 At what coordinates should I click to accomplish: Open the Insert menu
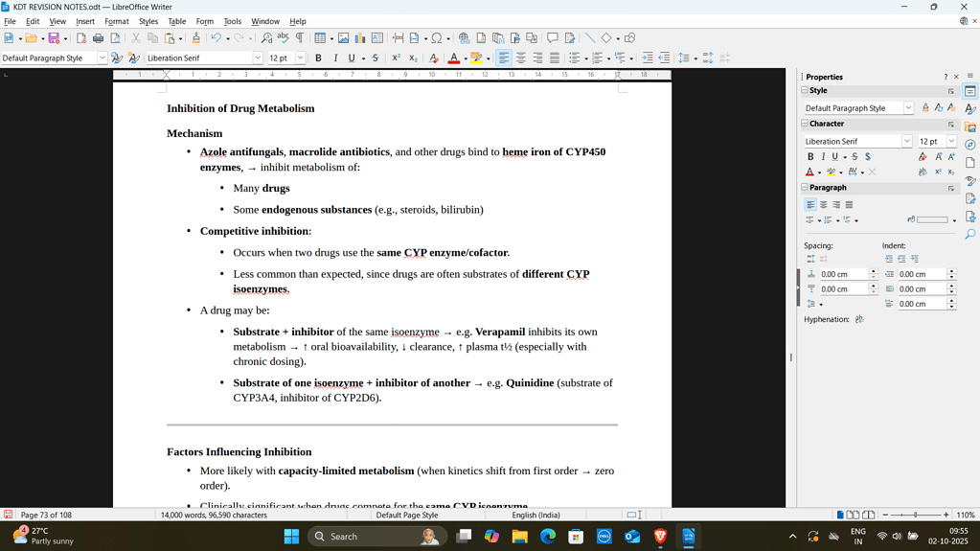pos(85,21)
